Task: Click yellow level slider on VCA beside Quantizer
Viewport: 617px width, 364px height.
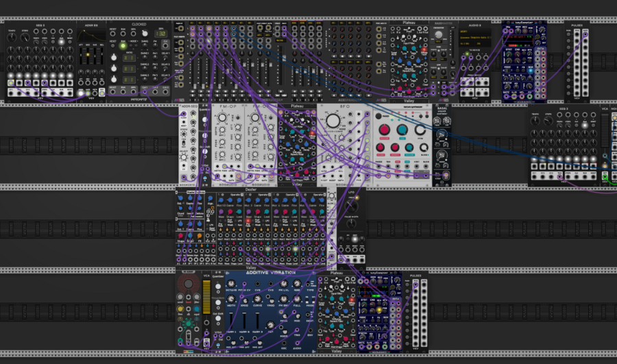Action: (206, 297)
